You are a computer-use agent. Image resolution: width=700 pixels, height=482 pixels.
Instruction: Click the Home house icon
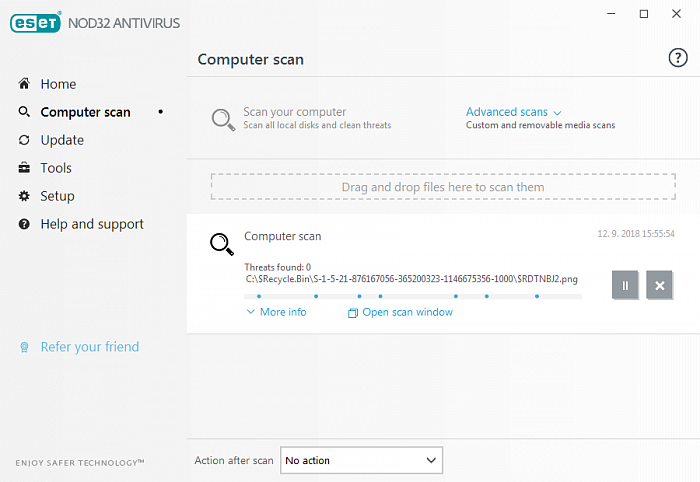click(x=24, y=83)
